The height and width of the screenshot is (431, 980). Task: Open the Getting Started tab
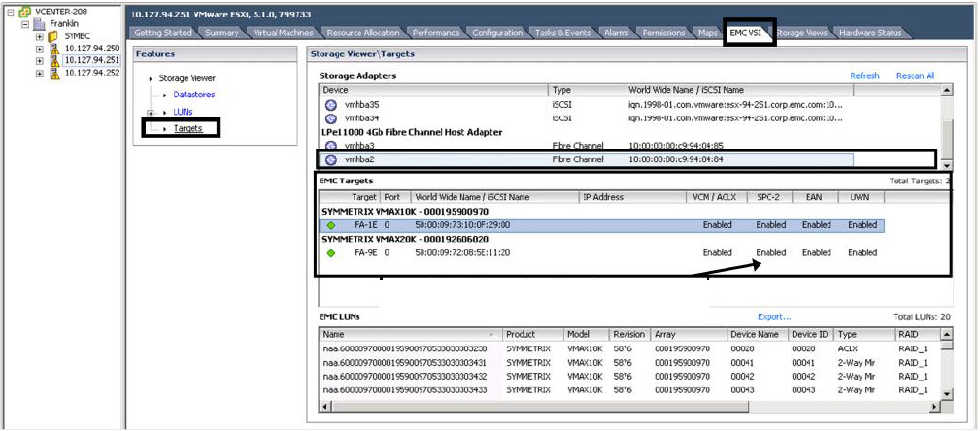[163, 32]
